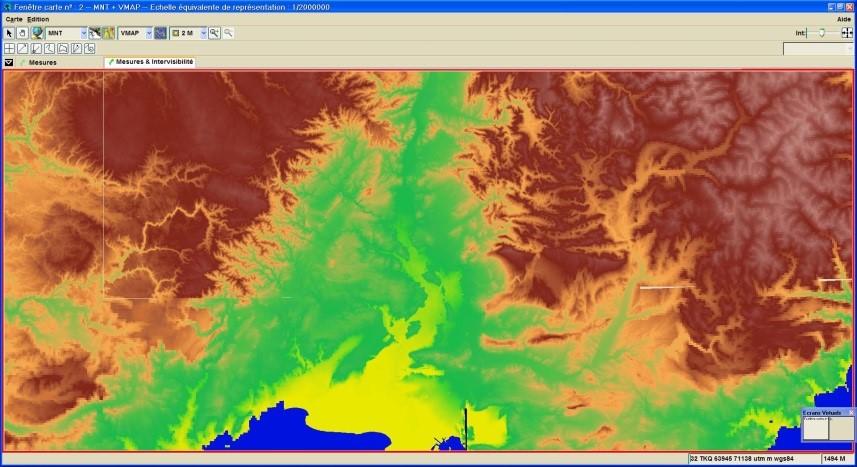857x467 pixels.
Task: Click the four-arrow icon beside Int slider
Action: click(x=847, y=33)
